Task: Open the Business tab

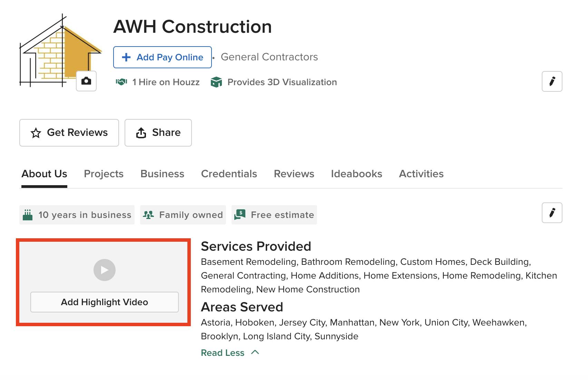Action: (162, 174)
